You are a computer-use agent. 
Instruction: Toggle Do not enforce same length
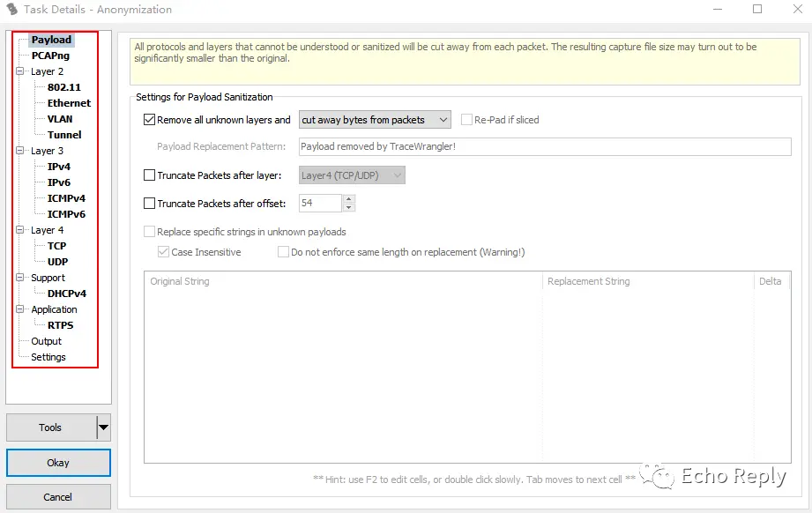pyautogui.click(x=283, y=252)
